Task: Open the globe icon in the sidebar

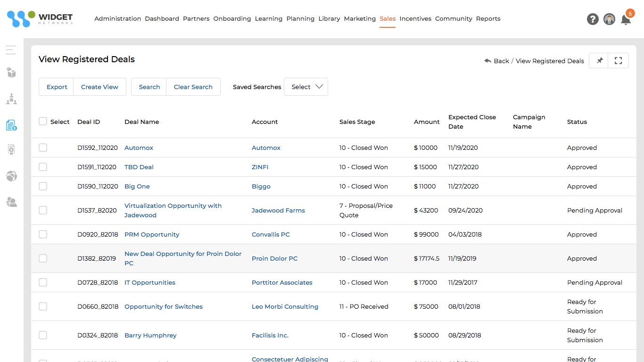Action: [x=10, y=176]
